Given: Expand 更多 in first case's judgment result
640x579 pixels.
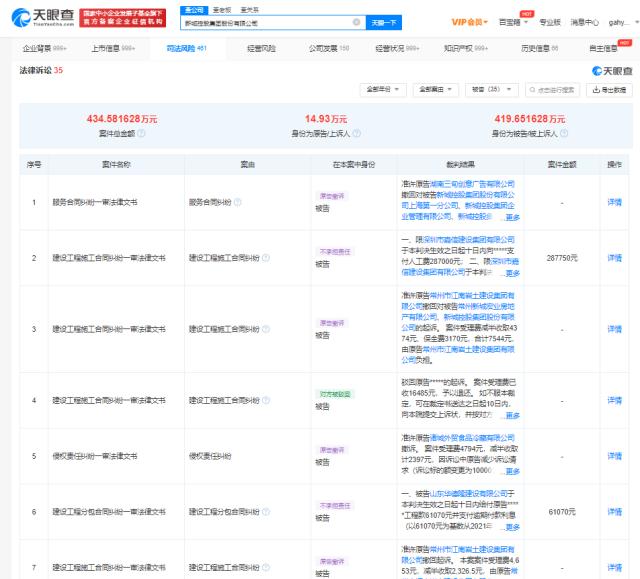Looking at the screenshot, I should [511, 217].
